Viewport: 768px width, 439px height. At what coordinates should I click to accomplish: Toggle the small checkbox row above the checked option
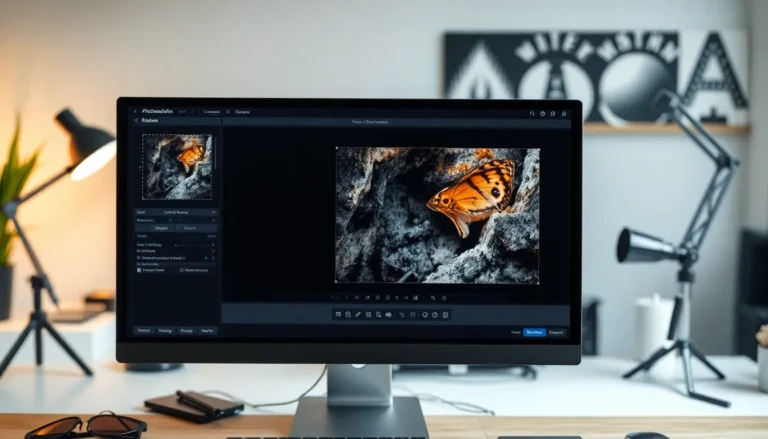(139, 257)
